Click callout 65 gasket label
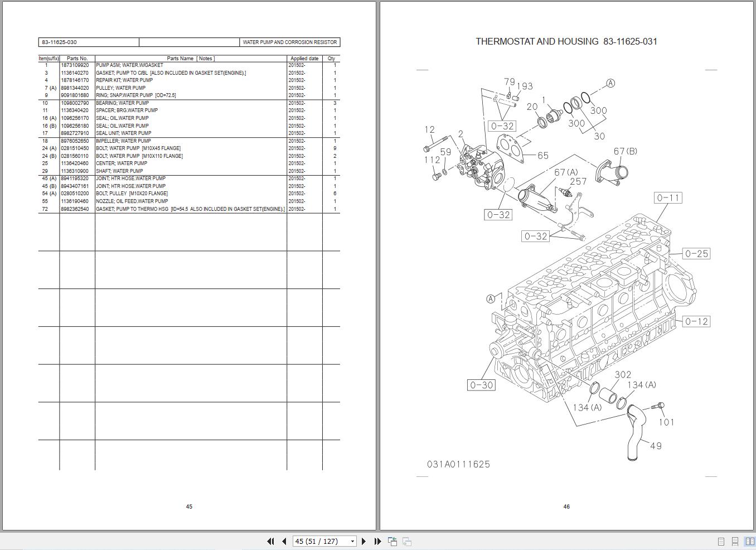 (543, 156)
